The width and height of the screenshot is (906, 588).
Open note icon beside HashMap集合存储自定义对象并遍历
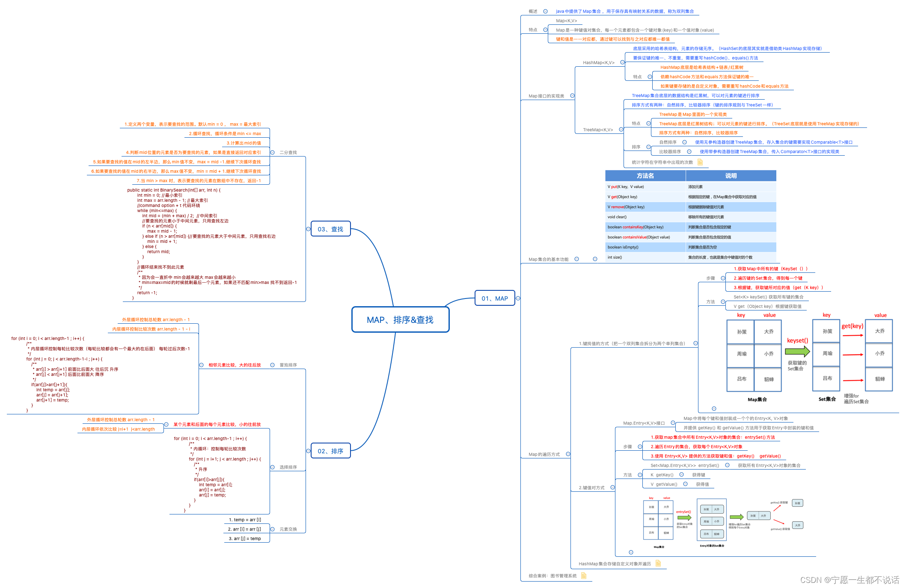(x=658, y=564)
